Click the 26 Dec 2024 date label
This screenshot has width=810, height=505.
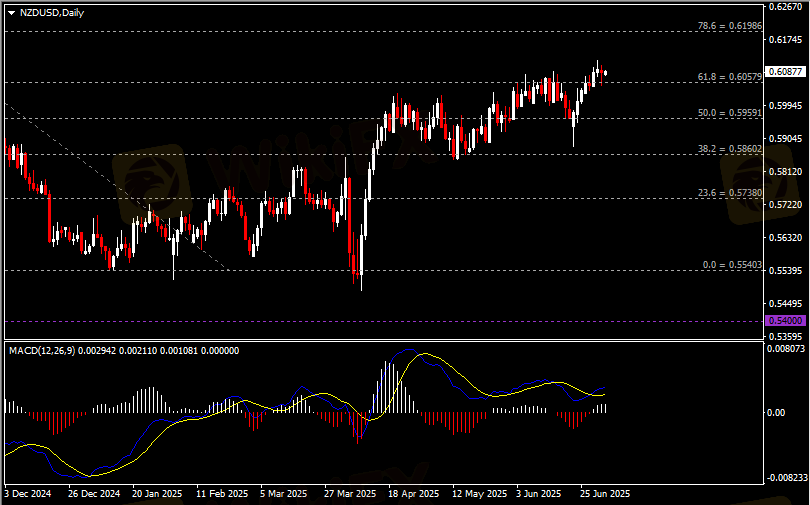point(94,494)
